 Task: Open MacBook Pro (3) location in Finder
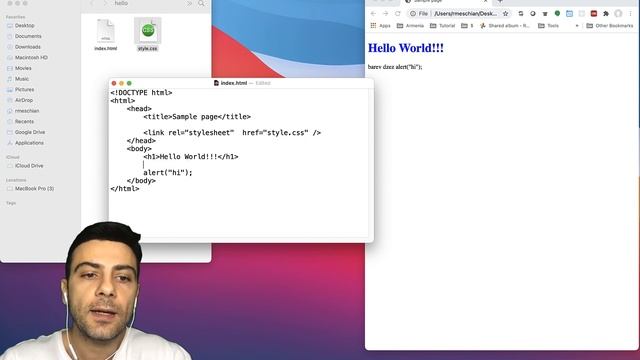tap(34, 189)
